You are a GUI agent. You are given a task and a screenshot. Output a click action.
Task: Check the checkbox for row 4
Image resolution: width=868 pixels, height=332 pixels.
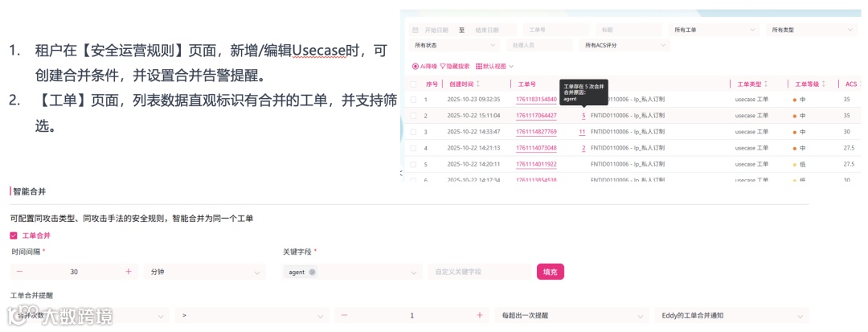pos(413,148)
